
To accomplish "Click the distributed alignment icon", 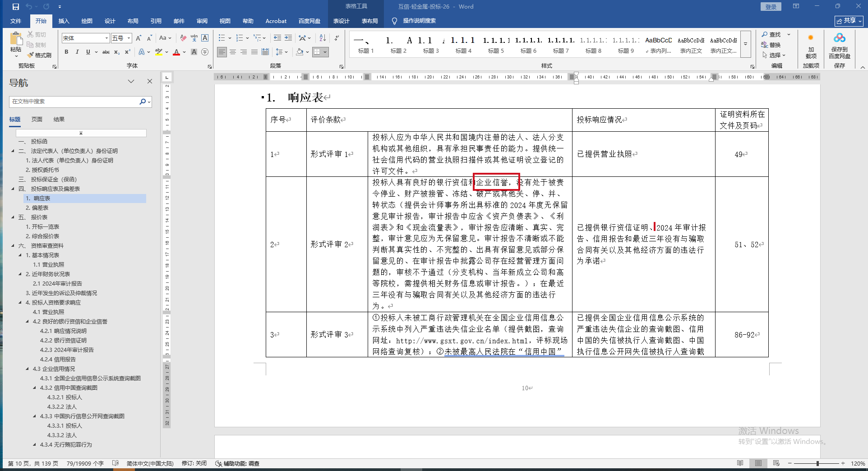I will tap(265, 52).
